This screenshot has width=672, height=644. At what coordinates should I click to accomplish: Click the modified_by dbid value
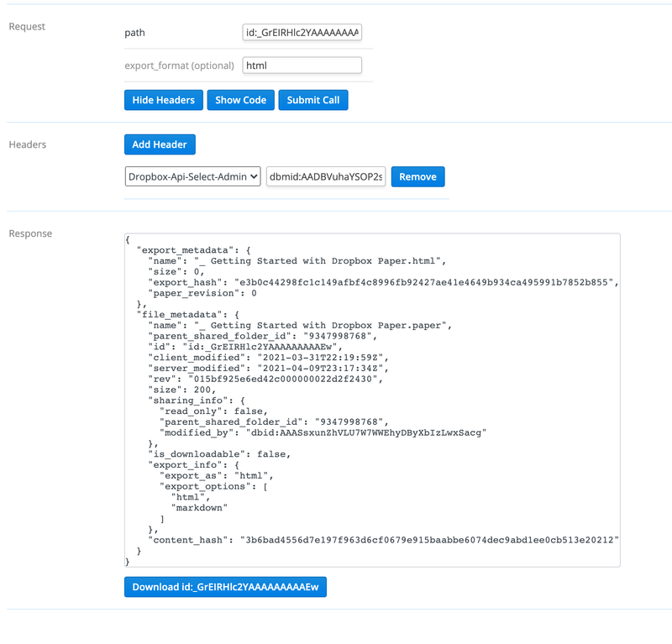coord(366,432)
